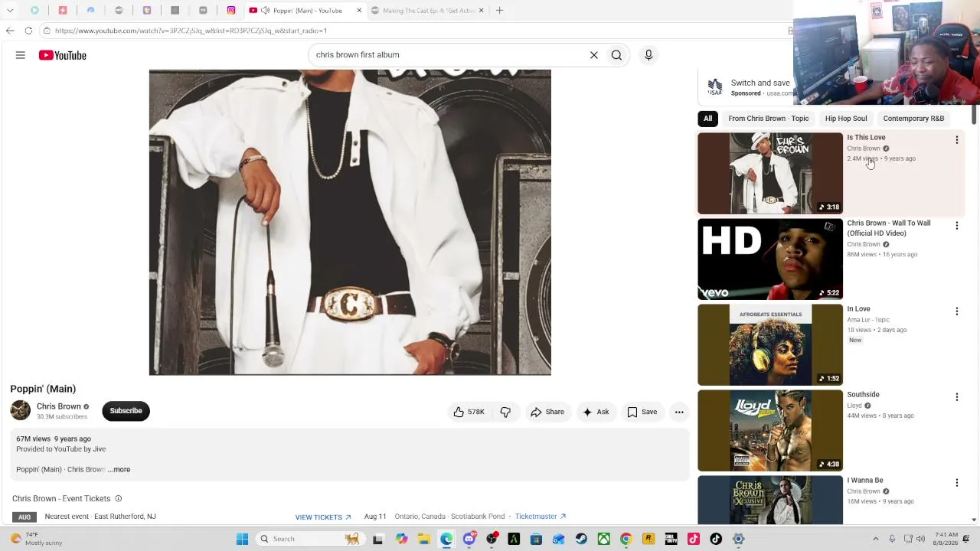Image resolution: width=980 pixels, height=551 pixels.
Task: Click the browser address bar URL
Action: click(x=191, y=31)
